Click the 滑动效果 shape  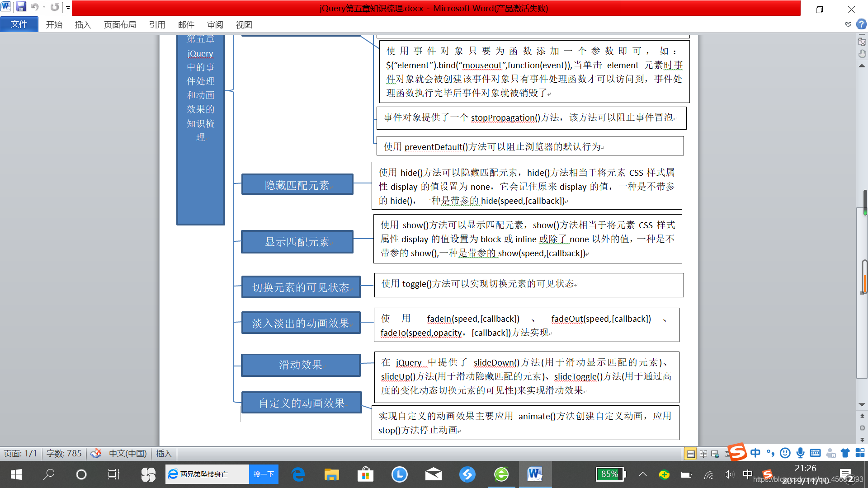tap(301, 365)
